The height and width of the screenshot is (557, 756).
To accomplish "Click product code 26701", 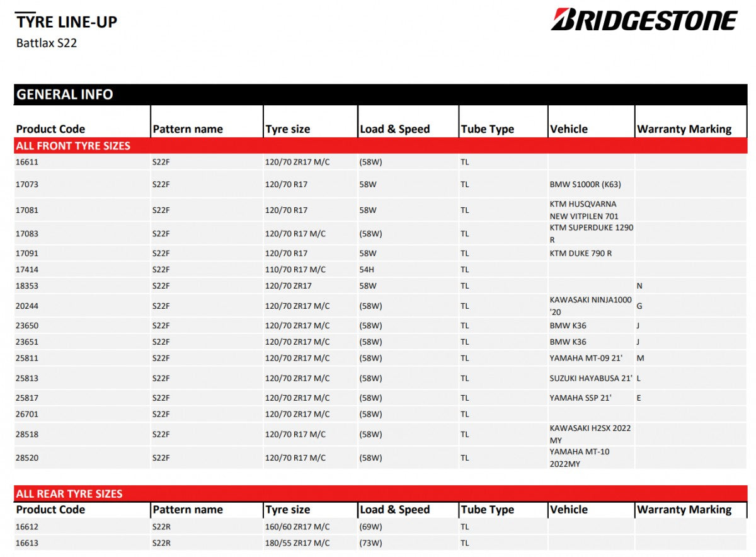I will [x=27, y=415].
